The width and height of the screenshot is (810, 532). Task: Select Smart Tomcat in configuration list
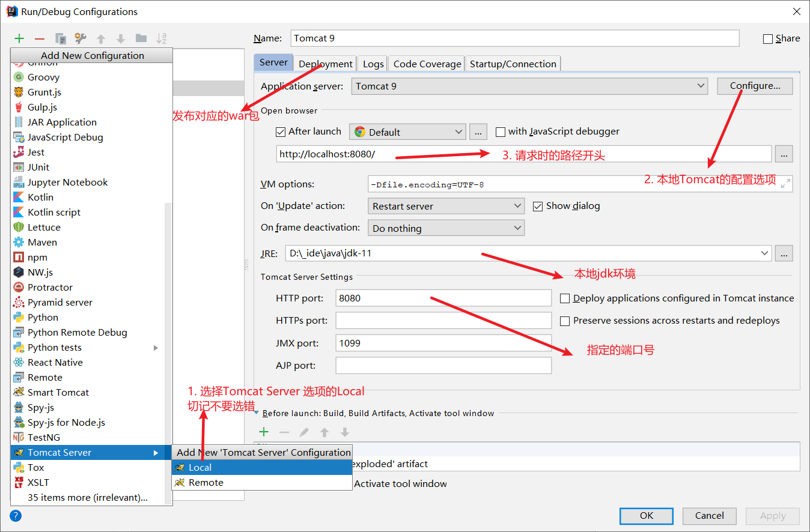(87, 392)
